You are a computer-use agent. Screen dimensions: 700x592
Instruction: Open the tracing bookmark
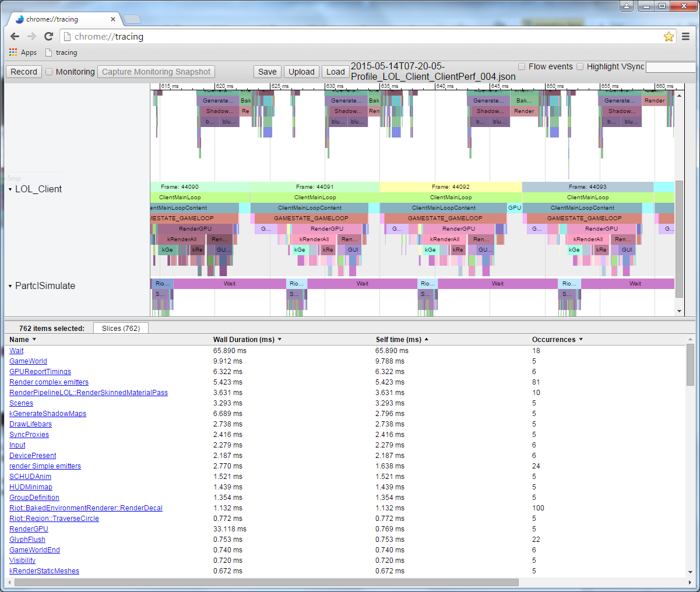[x=61, y=52]
